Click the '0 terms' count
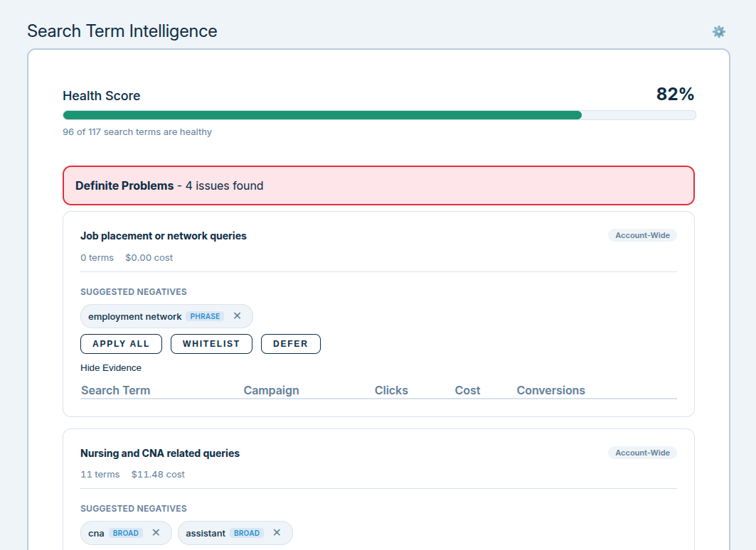Viewport: 756px width, 550px height. 97,258
